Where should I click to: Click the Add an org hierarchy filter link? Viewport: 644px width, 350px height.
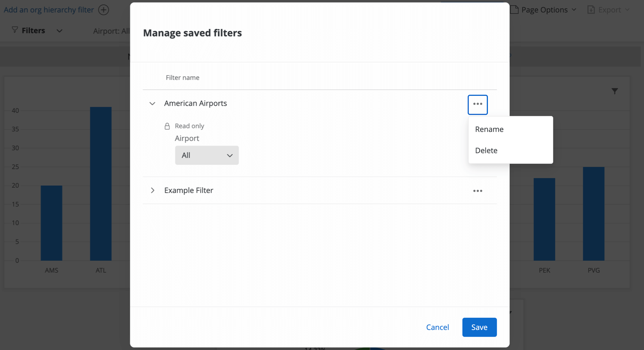click(48, 9)
